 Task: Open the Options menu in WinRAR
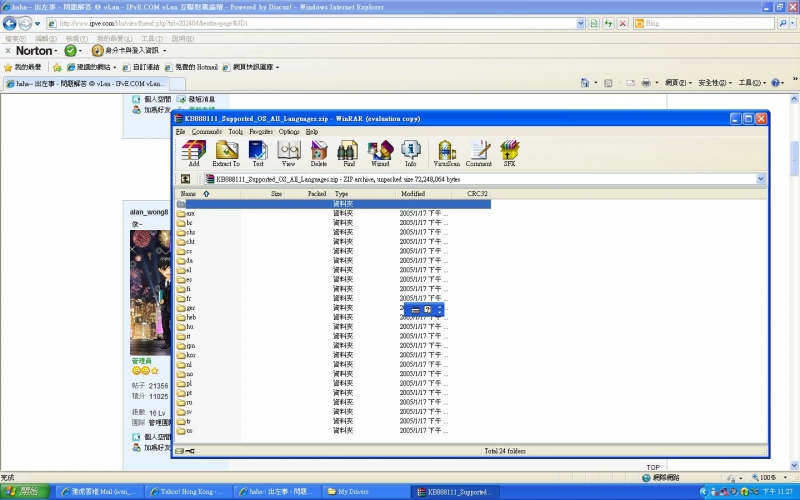point(289,131)
